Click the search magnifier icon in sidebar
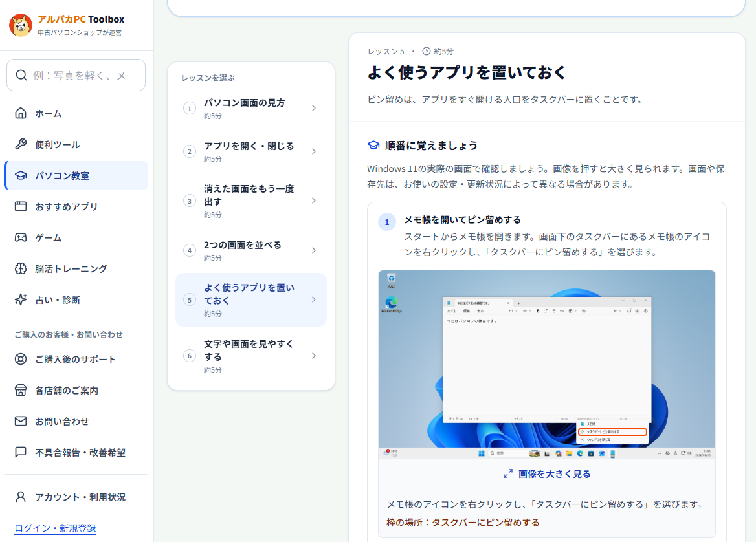 click(x=21, y=75)
